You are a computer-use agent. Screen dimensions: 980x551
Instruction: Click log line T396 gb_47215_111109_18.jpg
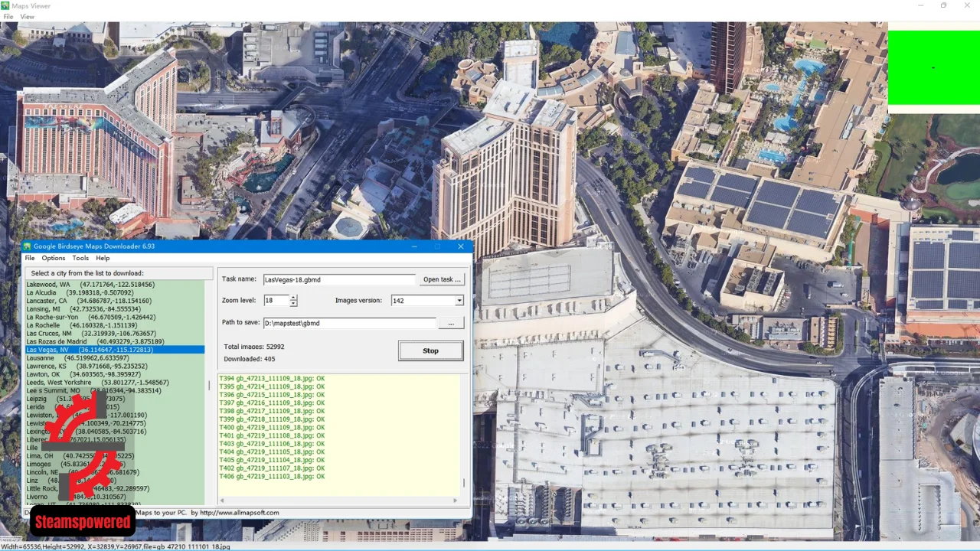click(x=272, y=395)
